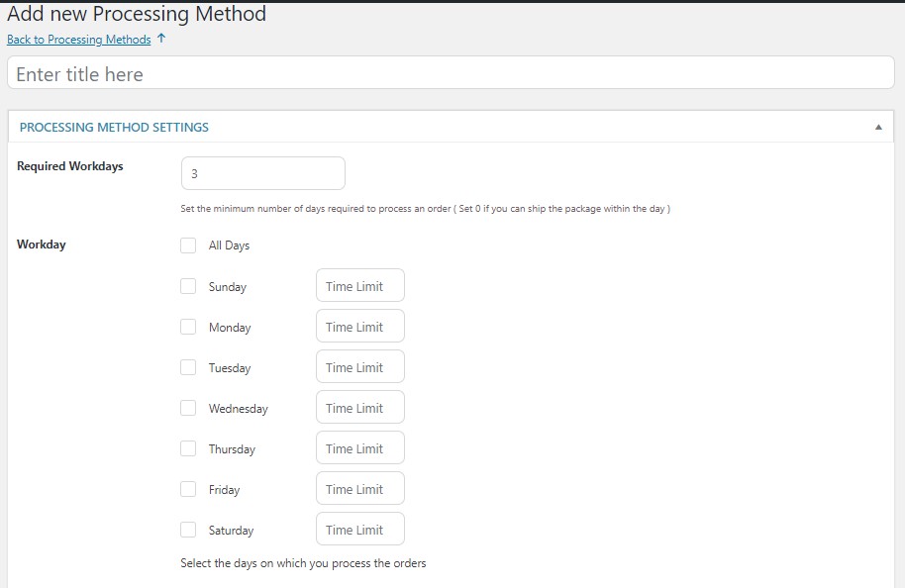Select Tuesday's Time Limit box
This screenshot has width=905, height=588.
point(360,367)
